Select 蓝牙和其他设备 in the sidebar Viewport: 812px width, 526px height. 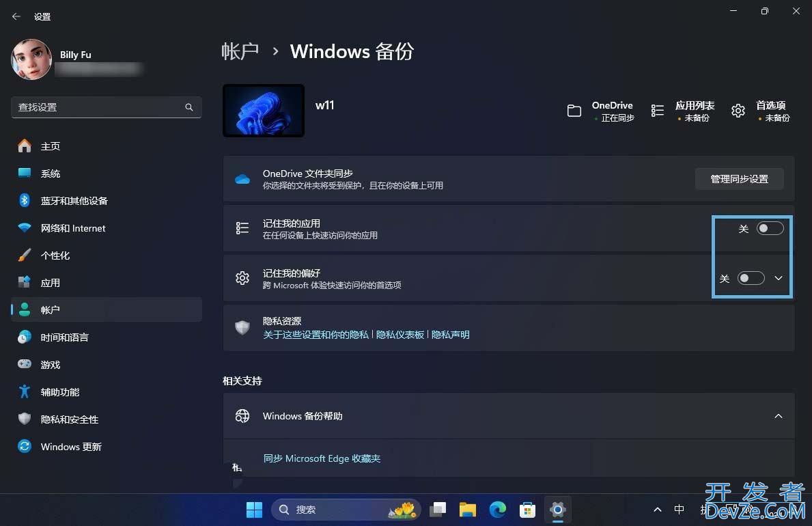tap(106, 201)
